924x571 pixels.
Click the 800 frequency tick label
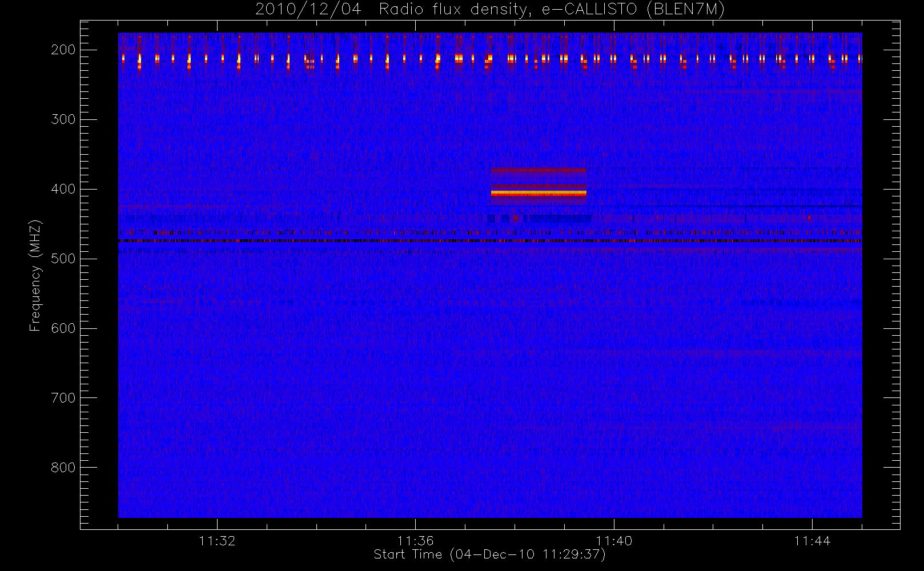click(x=63, y=468)
